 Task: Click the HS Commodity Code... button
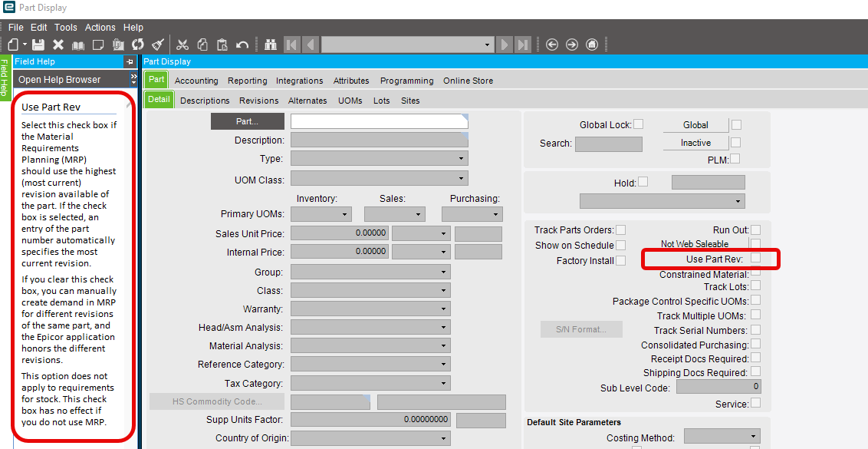point(217,401)
